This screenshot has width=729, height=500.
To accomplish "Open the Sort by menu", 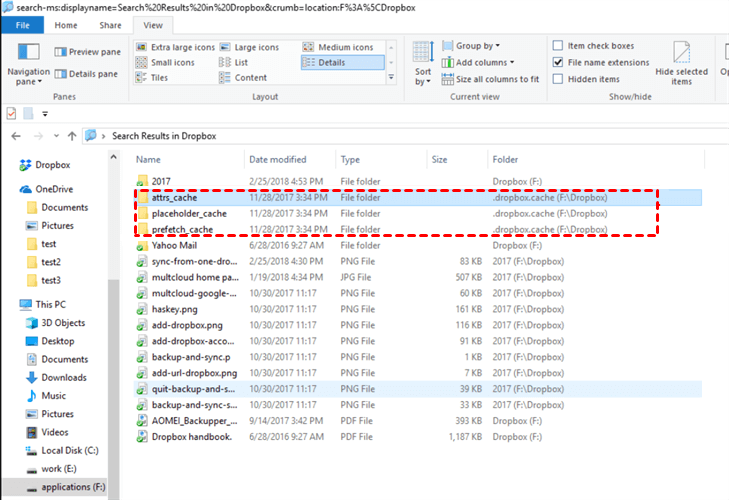I will 423,64.
